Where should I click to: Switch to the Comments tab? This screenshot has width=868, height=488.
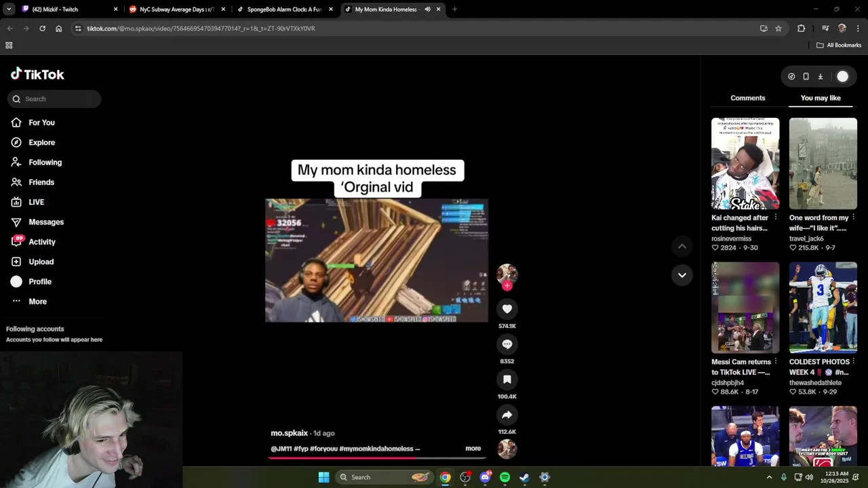[x=748, y=98]
